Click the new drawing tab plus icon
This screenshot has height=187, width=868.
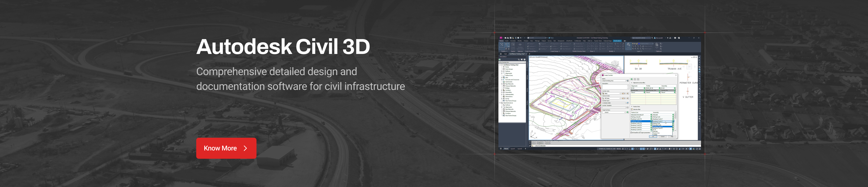tap(530, 54)
